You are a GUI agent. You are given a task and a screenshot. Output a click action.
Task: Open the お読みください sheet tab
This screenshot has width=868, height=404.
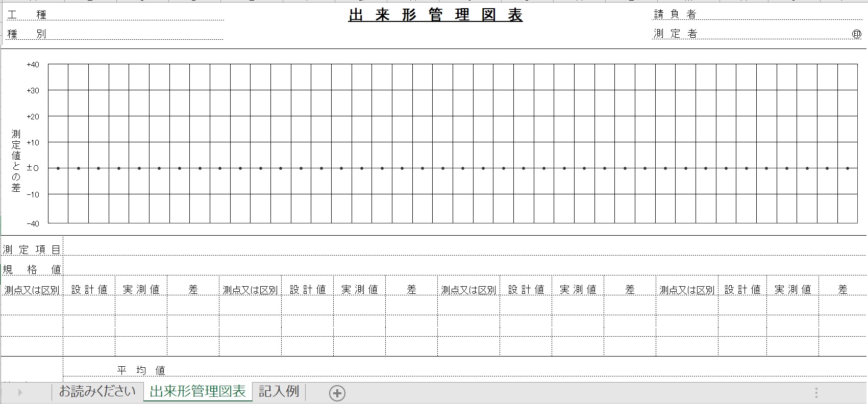[x=97, y=392]
